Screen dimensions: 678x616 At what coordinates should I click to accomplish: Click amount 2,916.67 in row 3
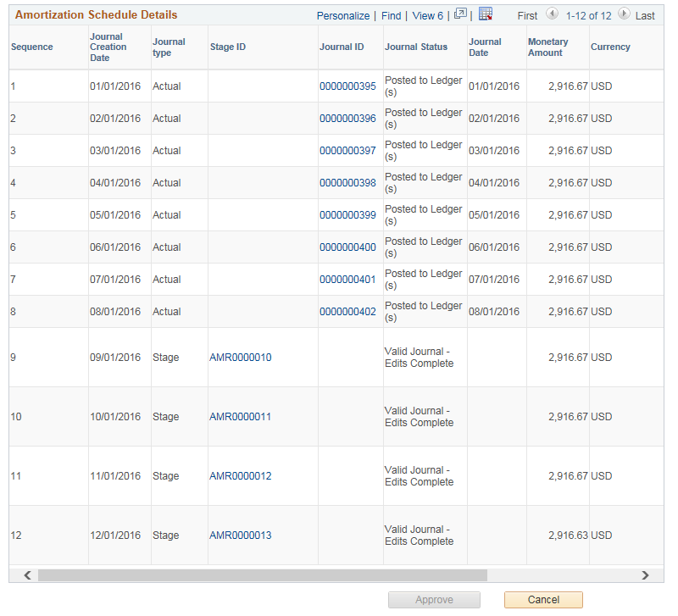568,151
